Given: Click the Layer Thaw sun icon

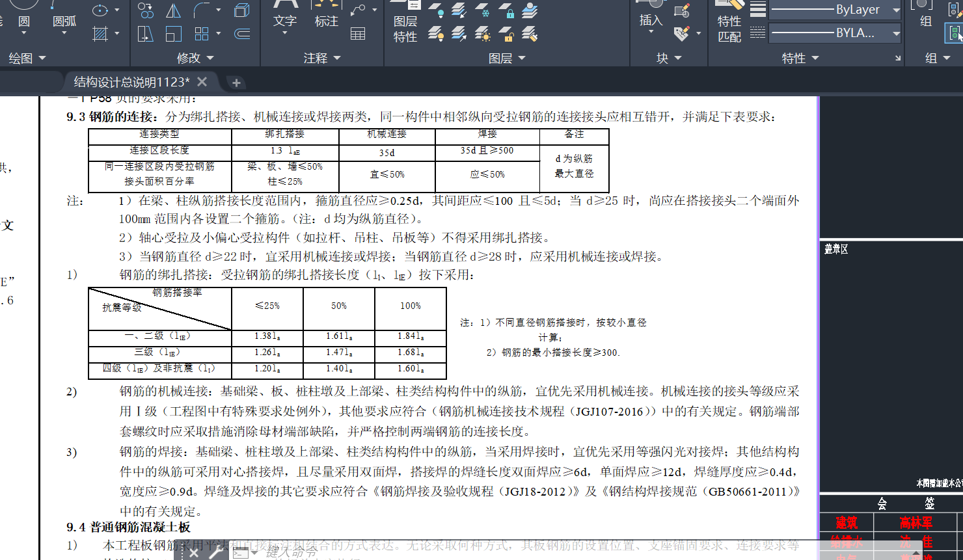Looking at the screenshot, I should pyautogui.click(x=483, y=34).
